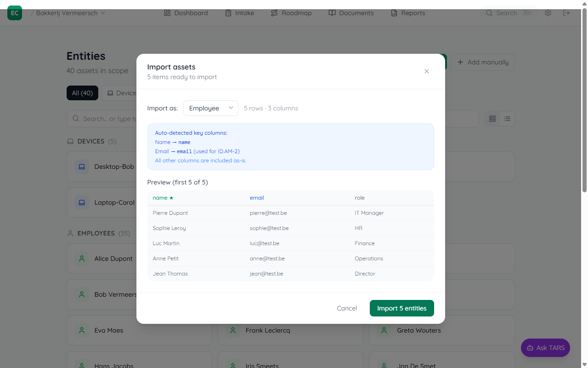Viewport: 588px width, 368px height.
Task: Open the Ask TARS assistant
Action: coord(545,348)
